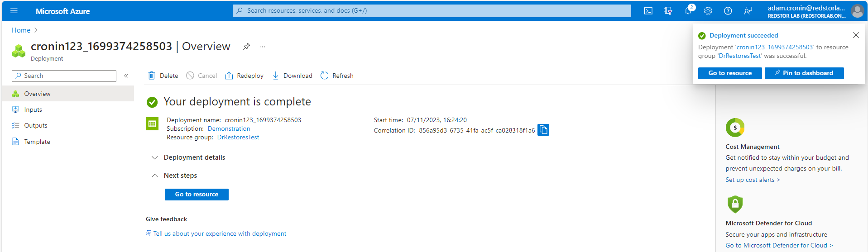Viewport: 868px width, 252px height.
Task: Refresh the deployment overview
Action: [x=337, y=76]
